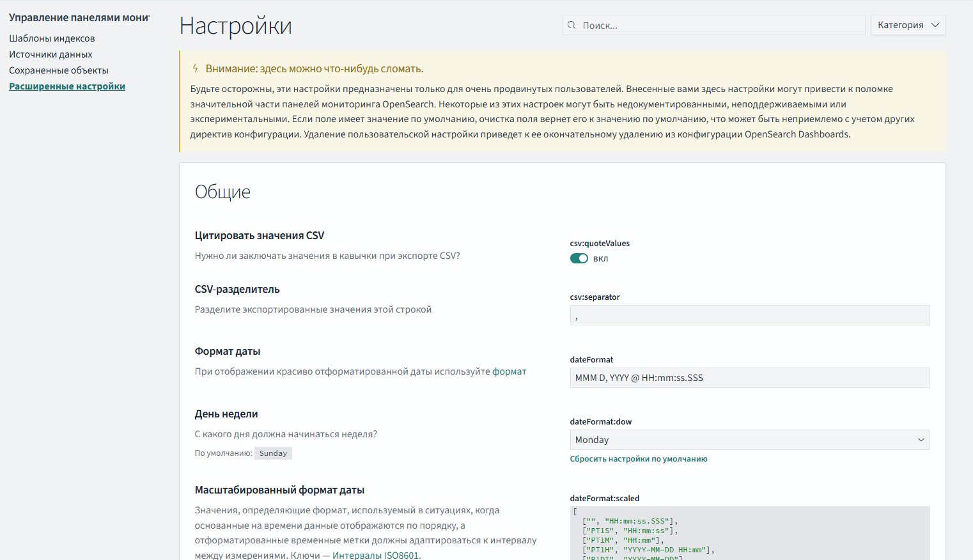
Task: Click Сбросить настройки по умолчанию link
Action: click(x=638, y=459)
